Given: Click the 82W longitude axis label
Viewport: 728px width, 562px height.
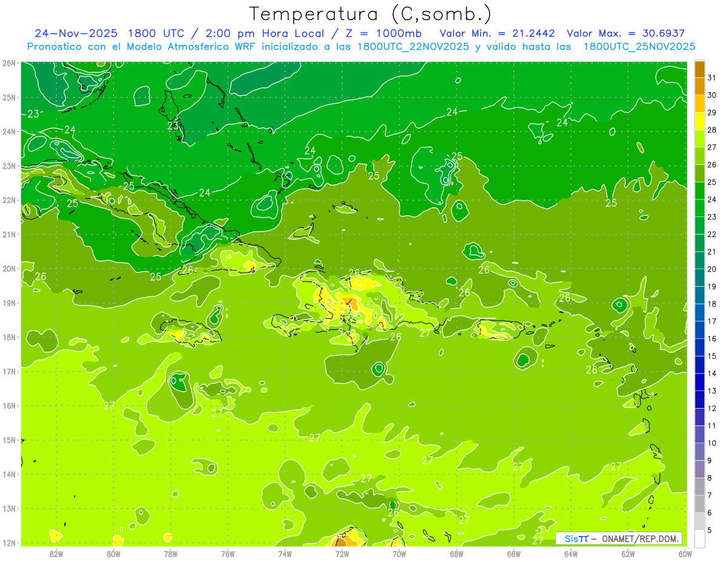Looking at the screenshot, I should click(x=56, y=554).
